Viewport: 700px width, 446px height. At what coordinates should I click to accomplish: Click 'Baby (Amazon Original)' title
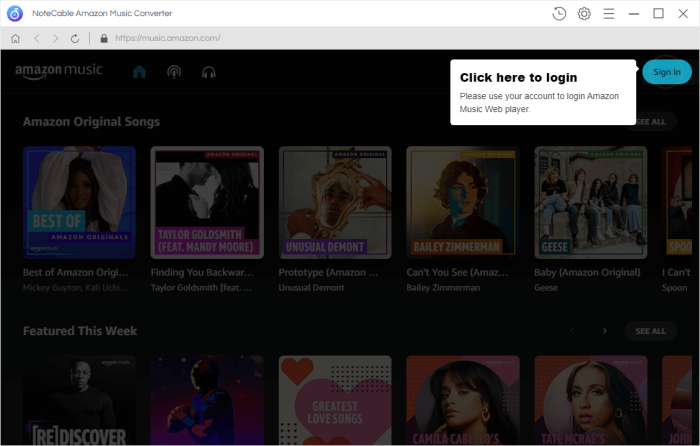[588, 272]
